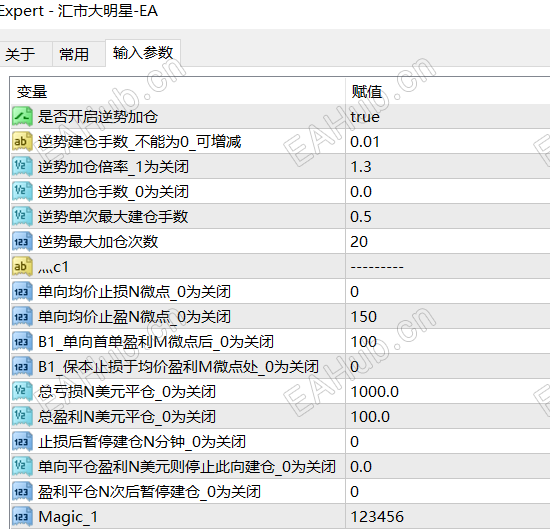Select the 逆势单次最大建仓手数 variable name

pyautogui.click(x=113, y=217)
